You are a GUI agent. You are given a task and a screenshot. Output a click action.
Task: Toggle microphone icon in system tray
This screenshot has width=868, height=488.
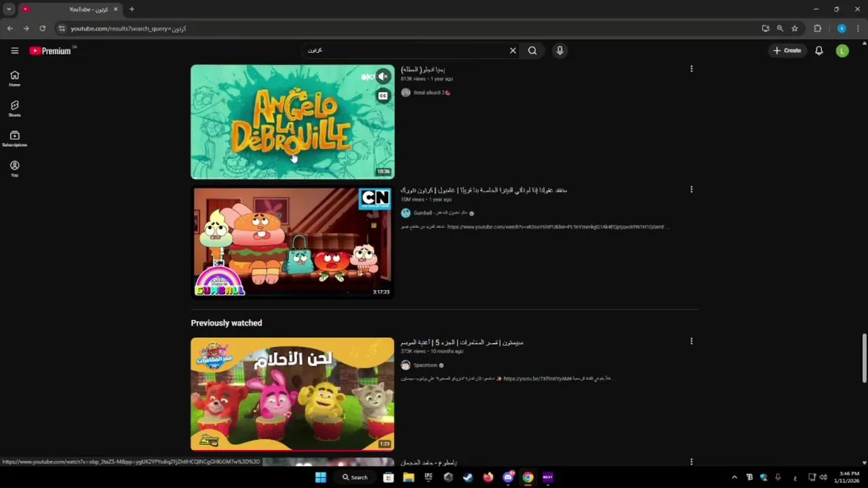click(778, 477)
